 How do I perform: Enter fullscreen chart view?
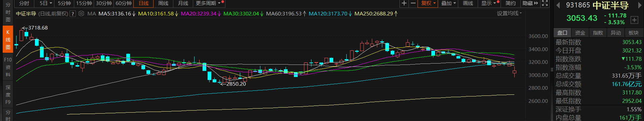pyautogui.click(x=545, y=3)
